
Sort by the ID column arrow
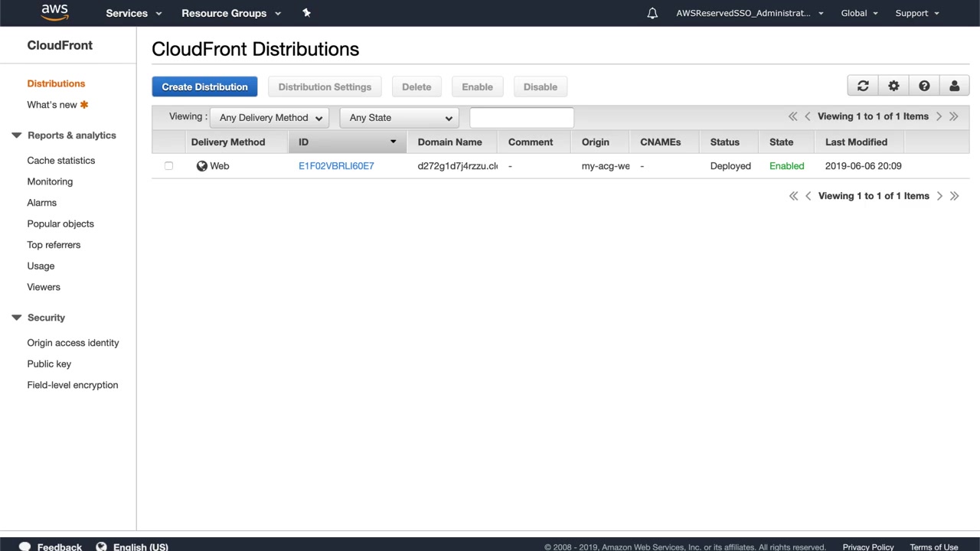pyautogui.click(x=393, y=142)
